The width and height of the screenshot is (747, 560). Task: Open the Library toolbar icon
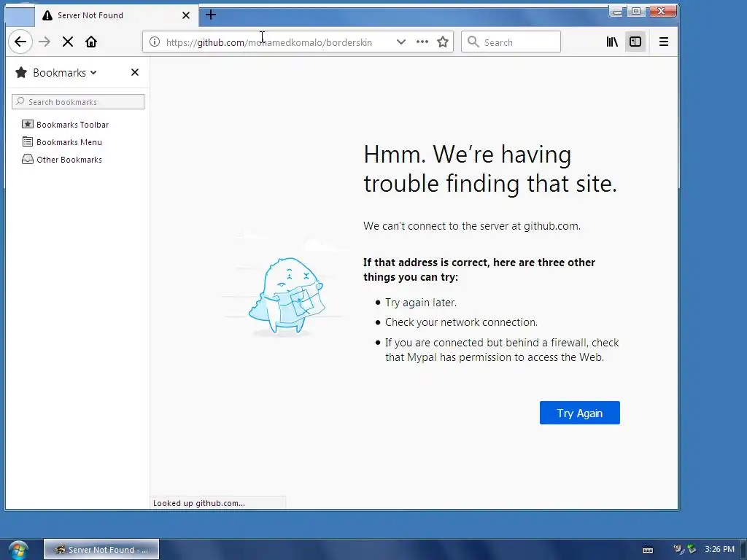[x=612, y=42]
